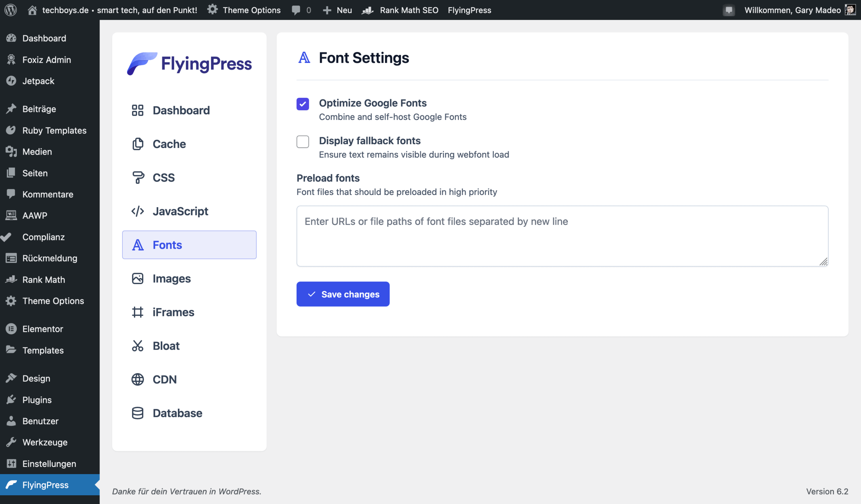The width and height of the screenshot is (861, 504).
Task: Click the FlyingPress logo
Action: click(189, 64)
